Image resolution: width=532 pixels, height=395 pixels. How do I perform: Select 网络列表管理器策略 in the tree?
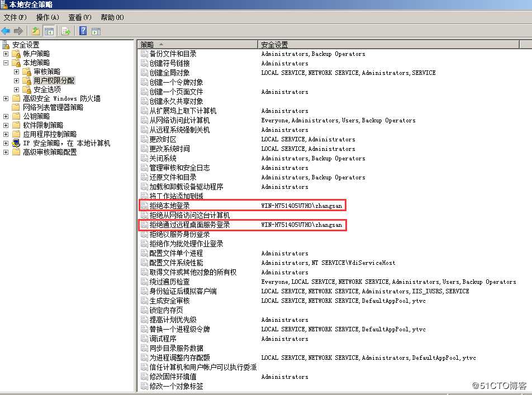(53, 107)
